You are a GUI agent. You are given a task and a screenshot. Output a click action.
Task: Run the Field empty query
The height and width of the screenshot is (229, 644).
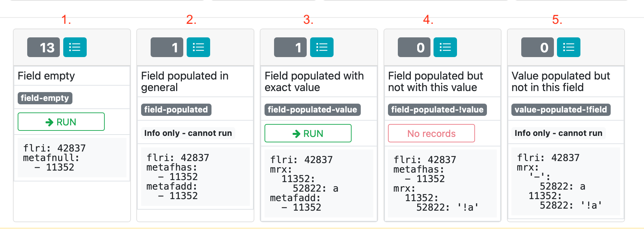pos(61,122)
